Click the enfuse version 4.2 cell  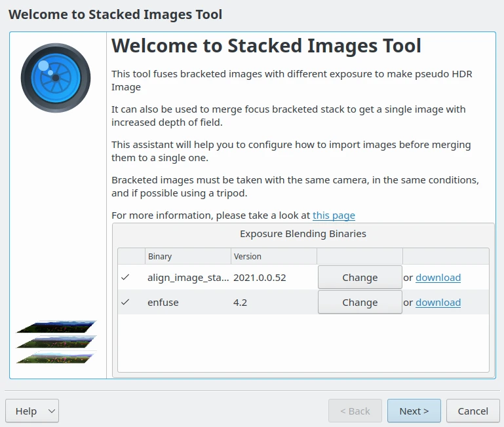point(241,303)
